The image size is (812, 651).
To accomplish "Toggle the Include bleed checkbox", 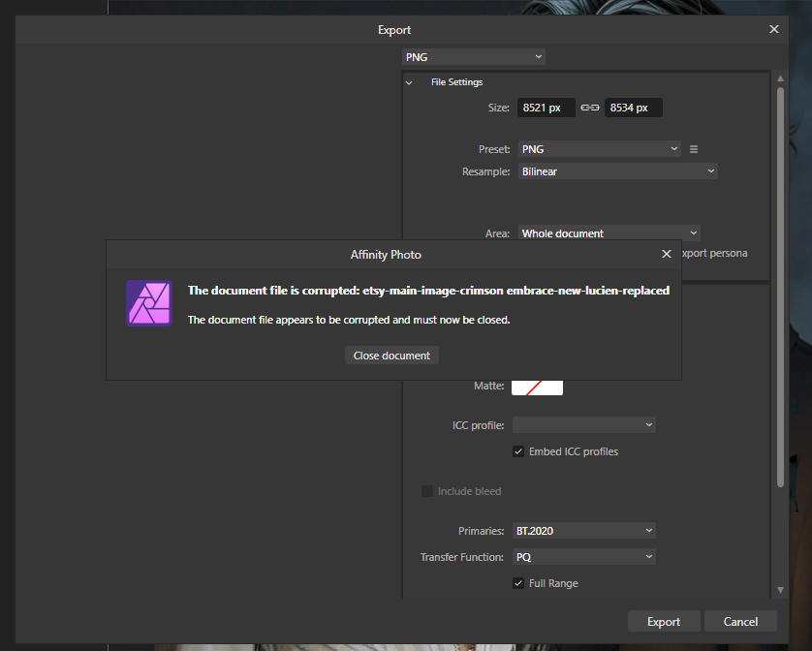I will pyautogui.click(x=427, y=491).
